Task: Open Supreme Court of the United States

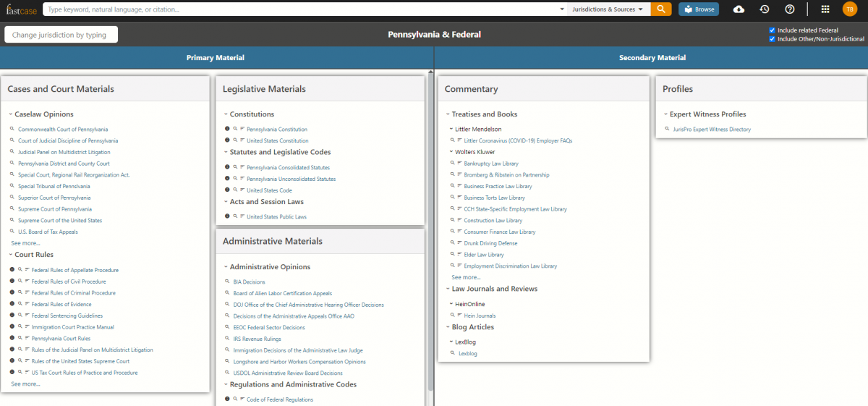Action: 60,221
